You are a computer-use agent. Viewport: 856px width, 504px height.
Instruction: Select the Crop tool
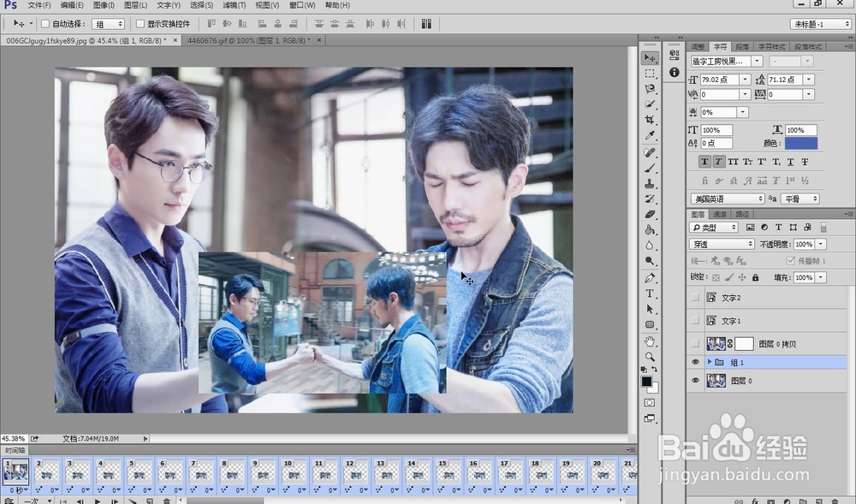(x=650, y=120)
